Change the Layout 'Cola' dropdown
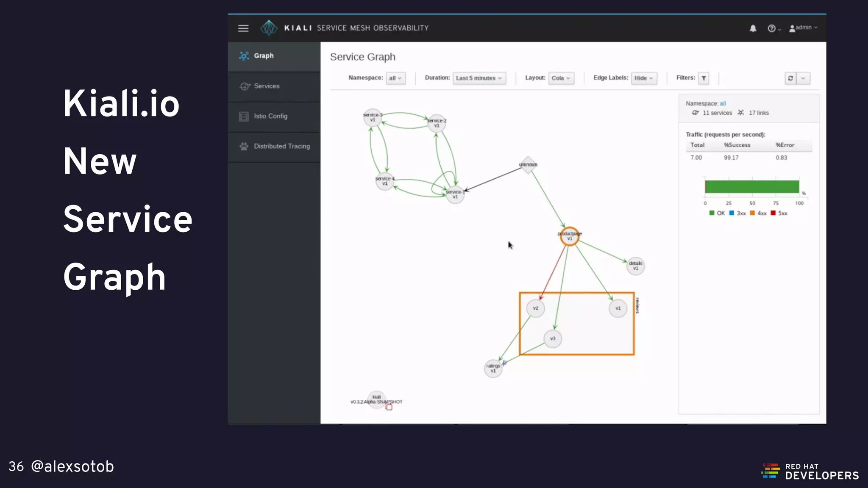 561,78
